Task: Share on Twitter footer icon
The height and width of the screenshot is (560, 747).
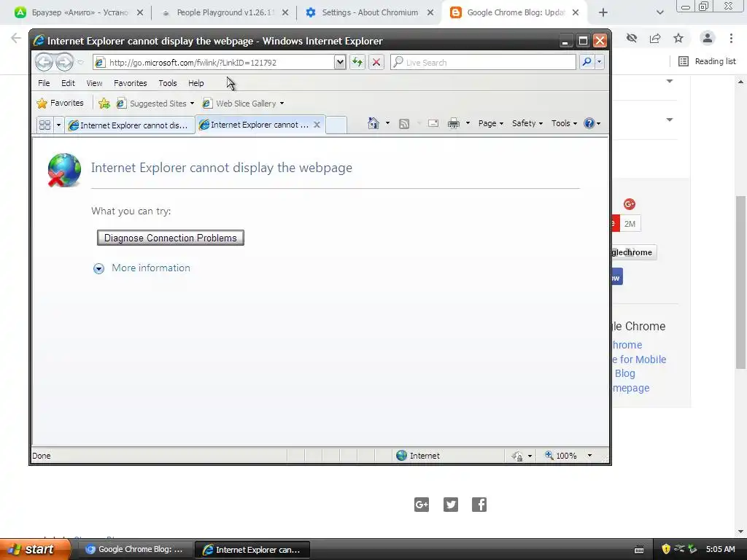Action: click(x=451, y=505)
